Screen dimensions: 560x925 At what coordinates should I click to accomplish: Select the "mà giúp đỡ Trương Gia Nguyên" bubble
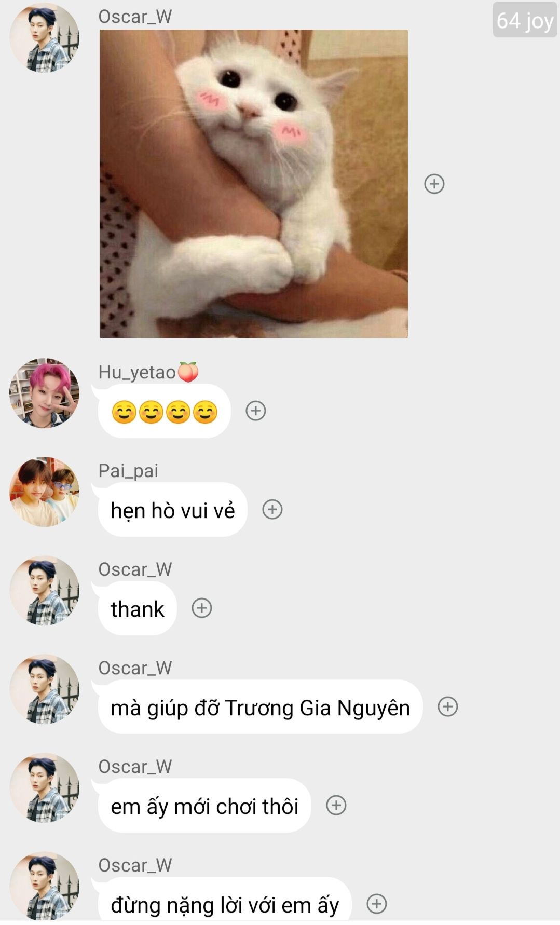[x=260, y=707]
